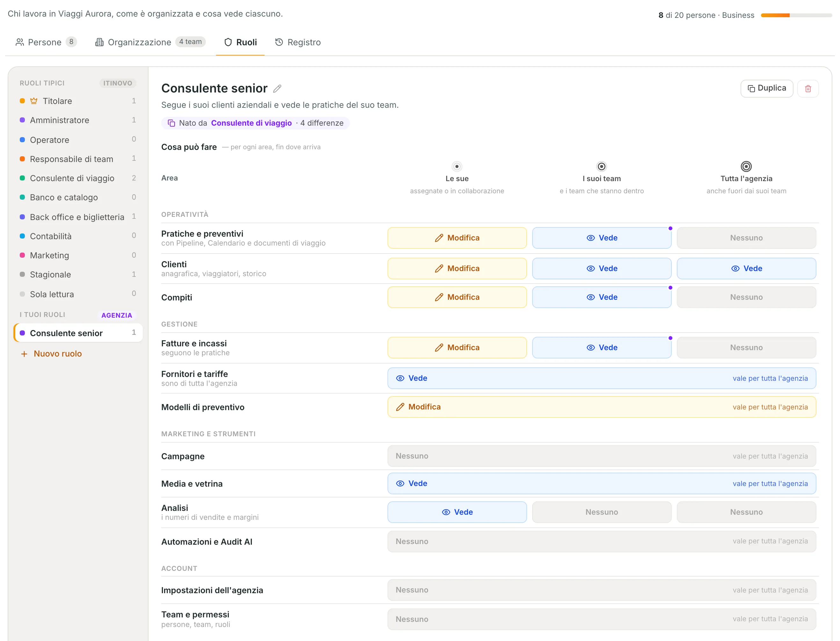The image size is (840, 641).
Task: Select the Amministratore role
Action: pos(78,120)
